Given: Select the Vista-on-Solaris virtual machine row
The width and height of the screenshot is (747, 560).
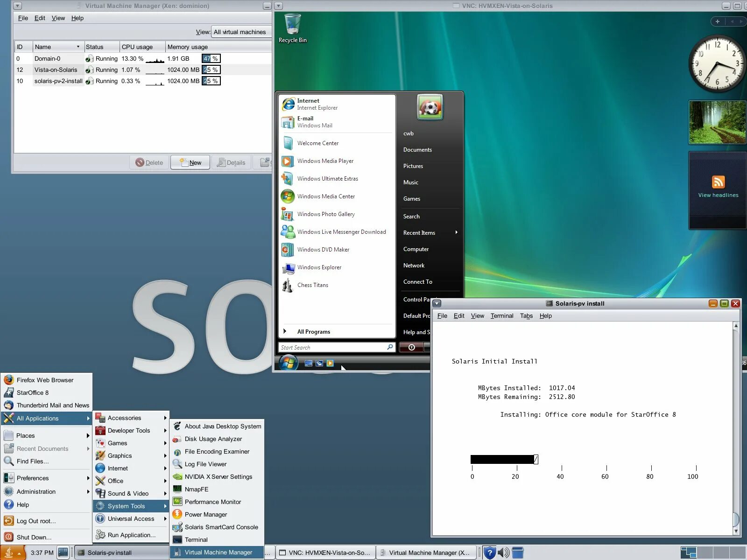Looking at the screenshot, I should pyautogui.click(x=143, y=70).
